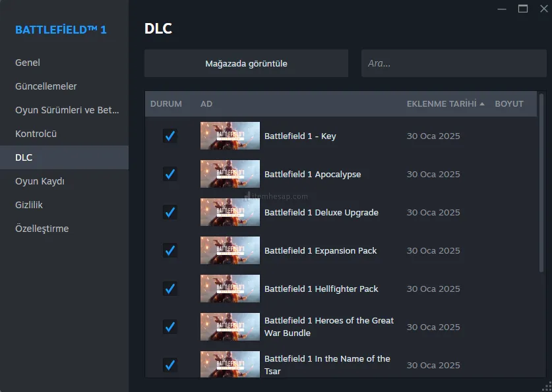Open the Kontrolcü section
Viewport: 552px width, 392px height.
(x=36, y=134)
